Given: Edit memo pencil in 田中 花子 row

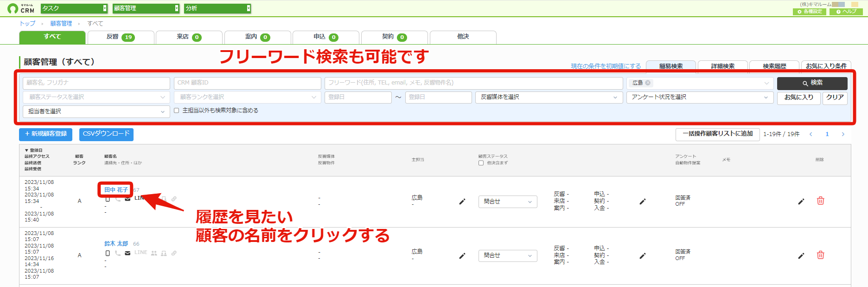Looking at the screenshot, I should (801, 202).
